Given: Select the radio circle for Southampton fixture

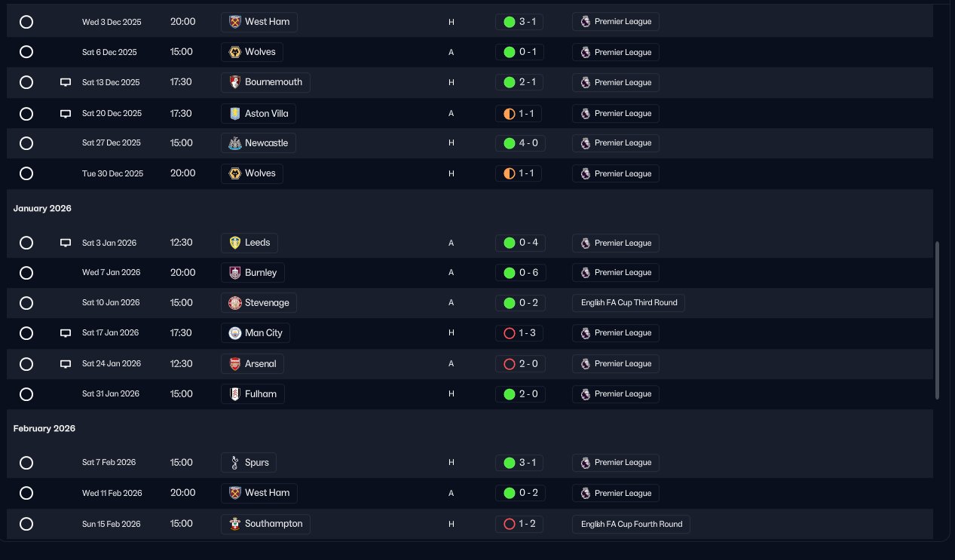Looking at the screenshot, I should tap(26, 524).
